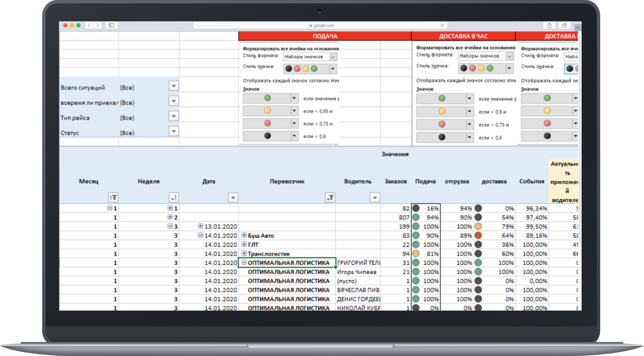This screenshot has height=356, width=644.
Task: Collapse the ОПТИМАЛЬНАЯ ЛОГИСТИКА group
Action: [x=244, y=262]
